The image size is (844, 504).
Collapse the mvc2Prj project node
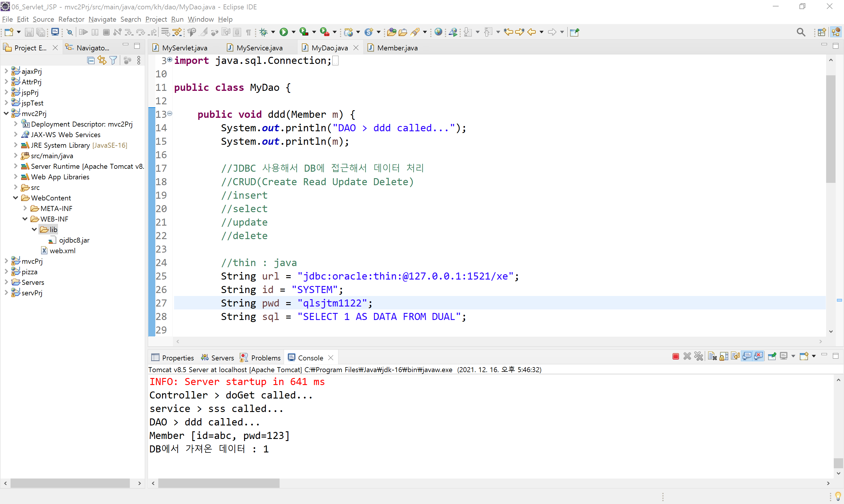click(6, 113)
